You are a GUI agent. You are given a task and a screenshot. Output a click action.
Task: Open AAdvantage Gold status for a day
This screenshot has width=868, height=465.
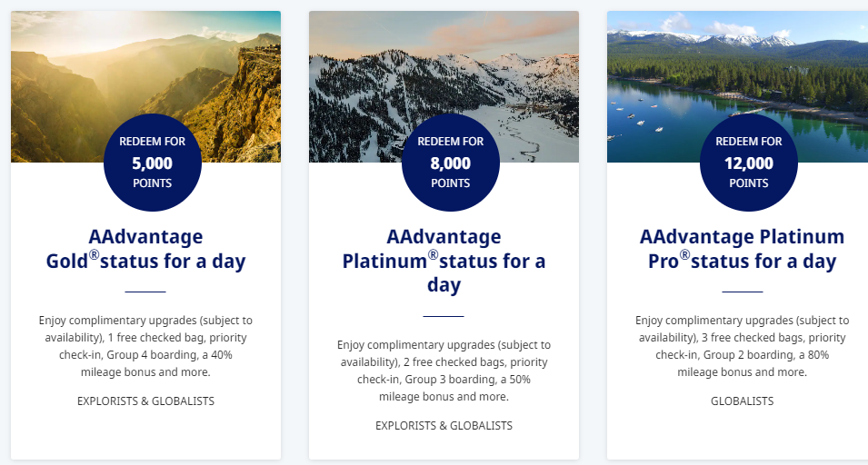pos(145,249)
